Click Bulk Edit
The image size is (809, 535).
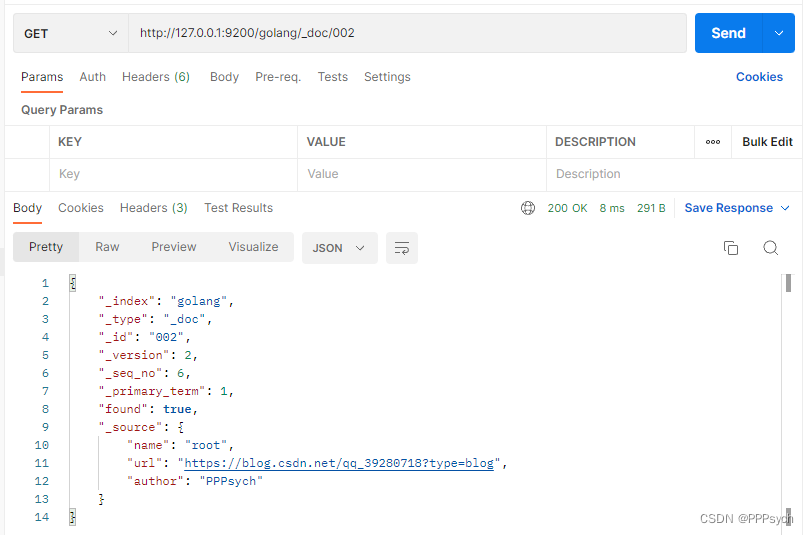767,142
